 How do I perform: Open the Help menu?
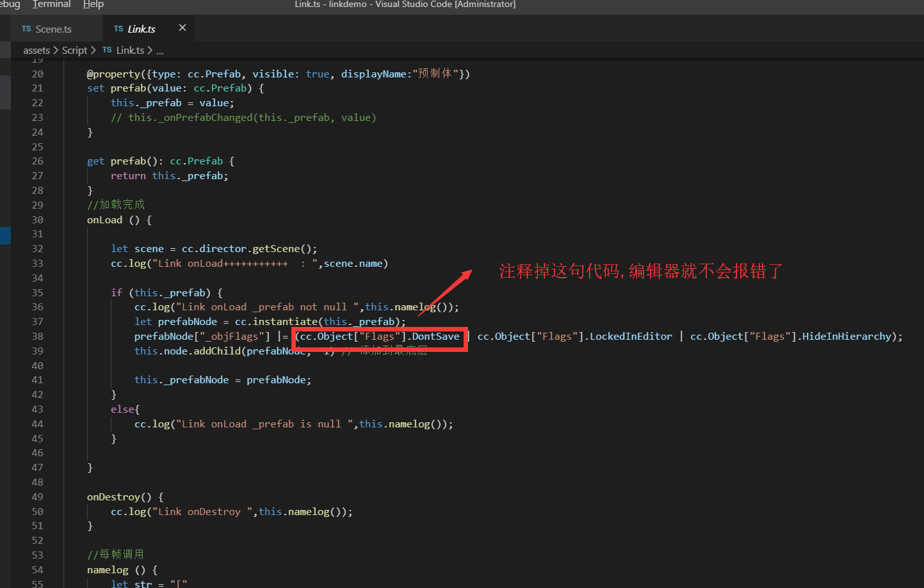pyautogui.click(x=93, y=4)
